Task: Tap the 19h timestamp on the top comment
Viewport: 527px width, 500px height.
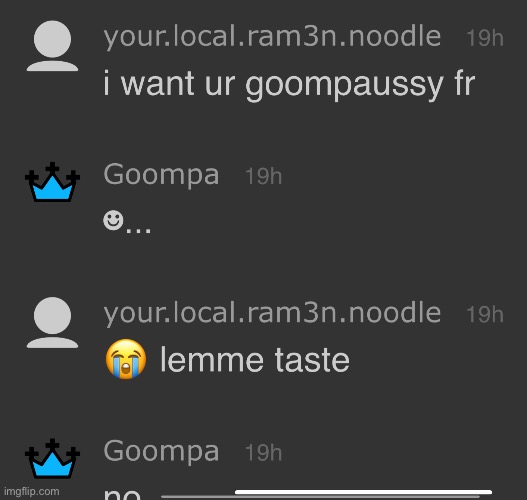Action: coord(485,38)
